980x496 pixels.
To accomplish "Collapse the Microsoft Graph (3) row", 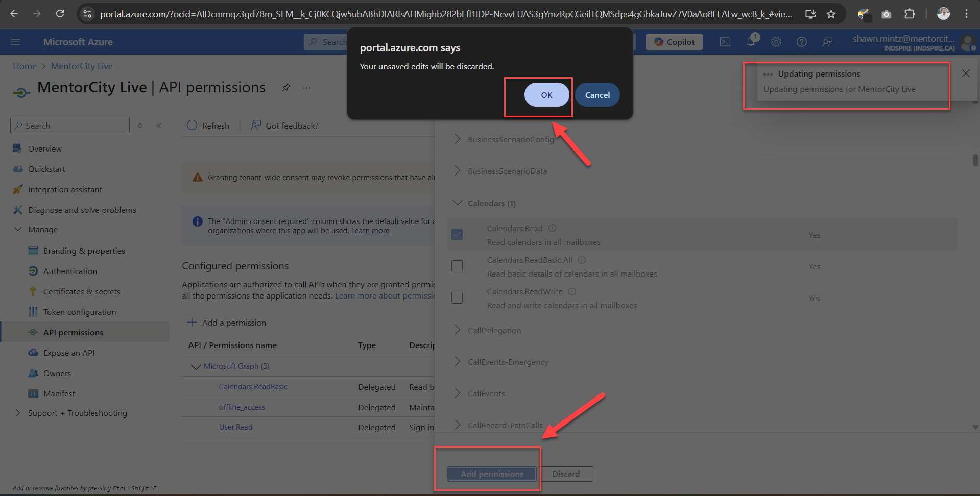I will 196,366.
